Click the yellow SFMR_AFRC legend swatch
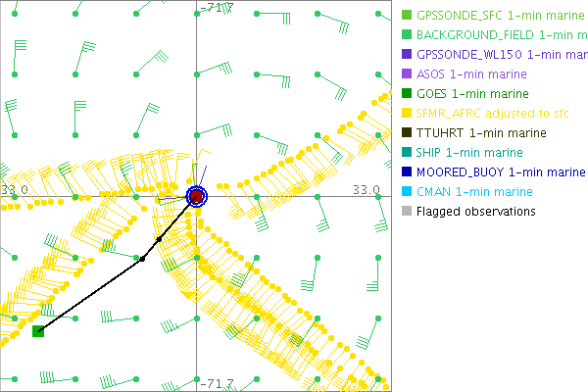The height and width of the screenshot is (392, 588). pos(407,114)
